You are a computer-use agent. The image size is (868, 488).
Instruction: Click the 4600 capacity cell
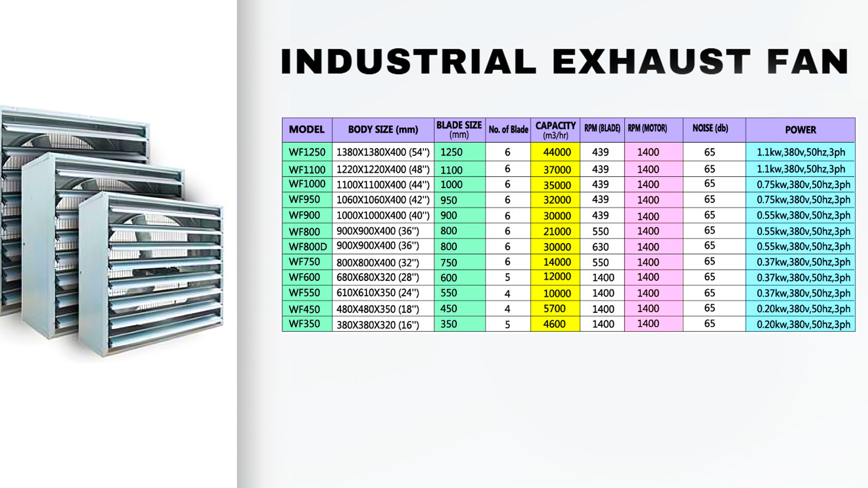[x=554, y=324]
